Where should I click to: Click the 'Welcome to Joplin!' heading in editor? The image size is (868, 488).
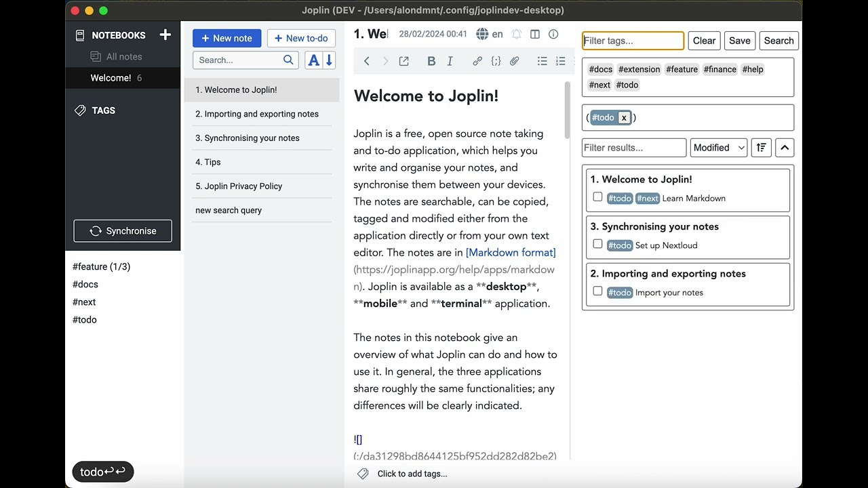426,96
